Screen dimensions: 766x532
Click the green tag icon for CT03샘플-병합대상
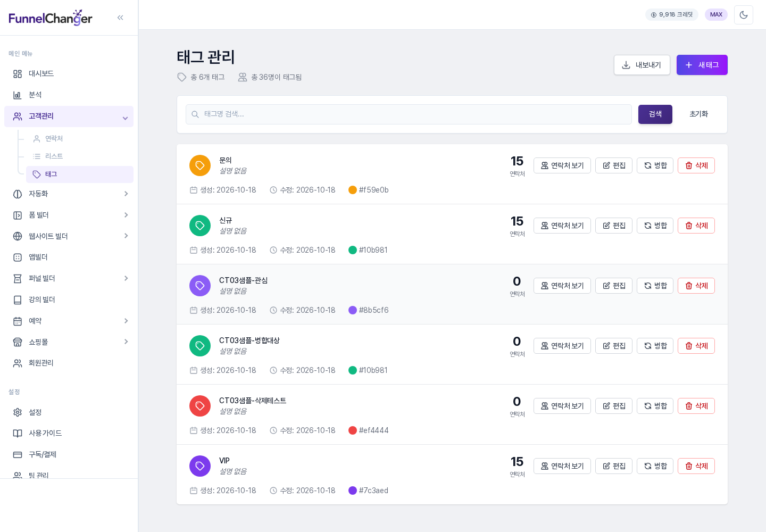tap(200, 346)
